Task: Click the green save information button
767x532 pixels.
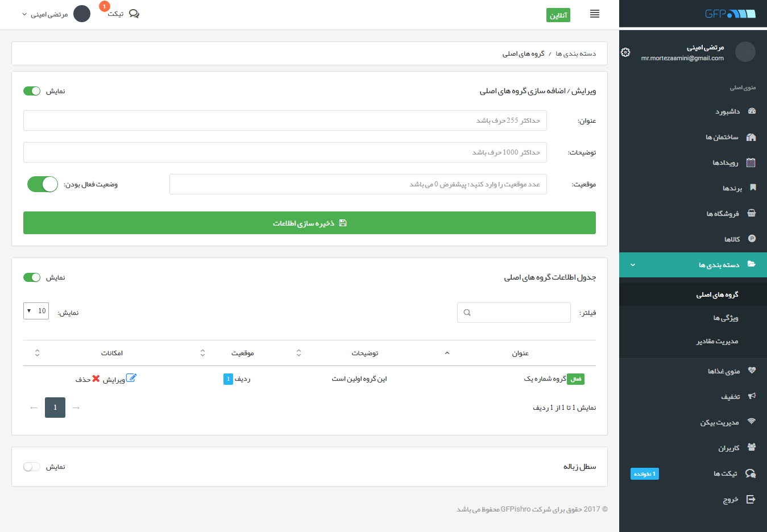Action: [309, 223]
